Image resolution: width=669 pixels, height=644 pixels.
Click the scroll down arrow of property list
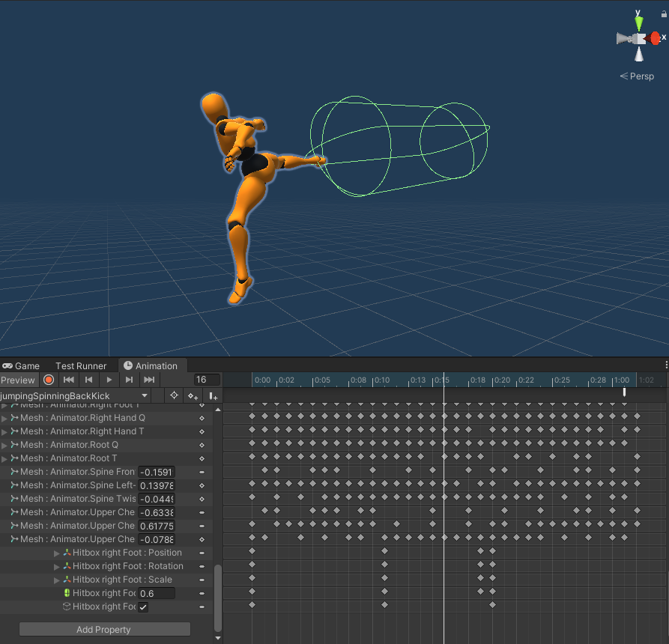point(218,638)
